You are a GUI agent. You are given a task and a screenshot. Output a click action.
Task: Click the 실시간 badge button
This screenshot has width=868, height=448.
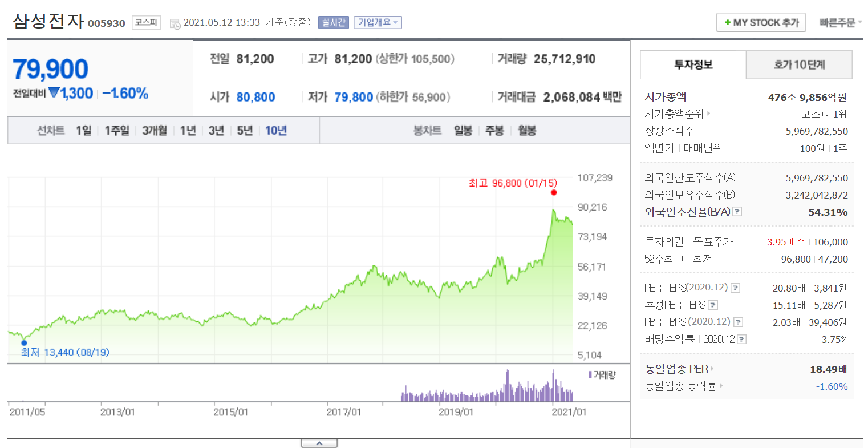point(334,22)
